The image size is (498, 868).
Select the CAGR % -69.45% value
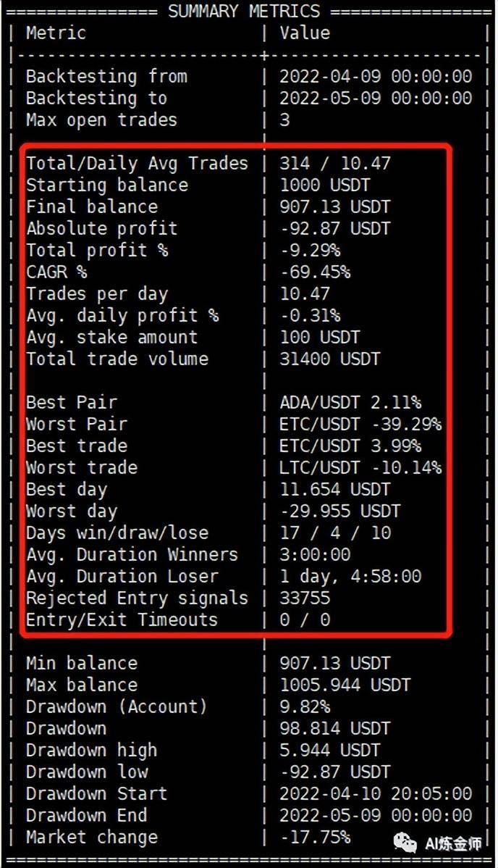[x=315, y=272]
